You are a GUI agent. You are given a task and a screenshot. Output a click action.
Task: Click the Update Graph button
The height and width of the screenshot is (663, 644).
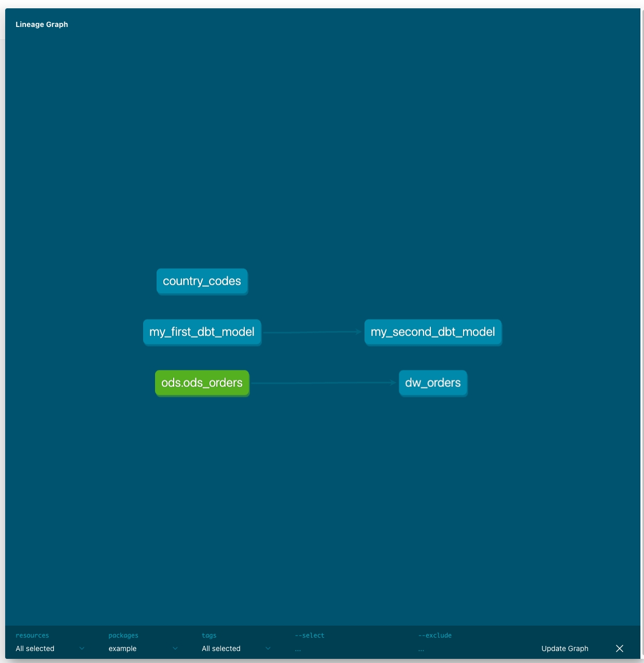pos(565,648)
